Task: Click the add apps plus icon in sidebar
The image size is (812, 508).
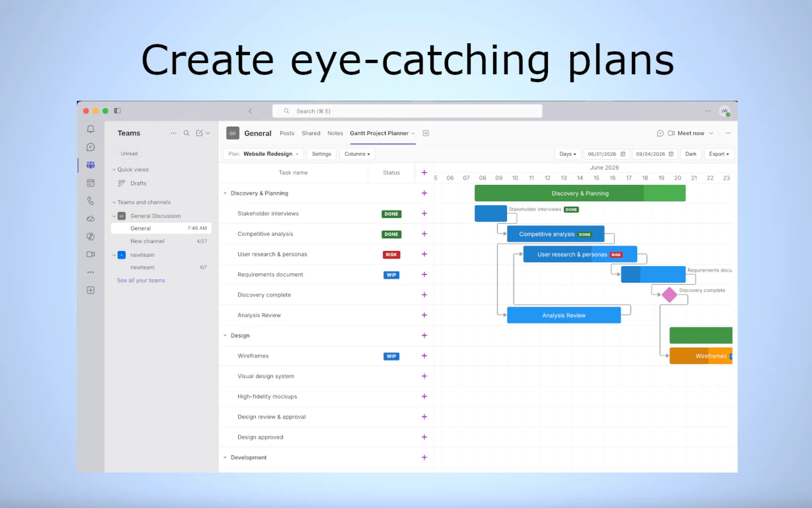Action: (90, 290)
